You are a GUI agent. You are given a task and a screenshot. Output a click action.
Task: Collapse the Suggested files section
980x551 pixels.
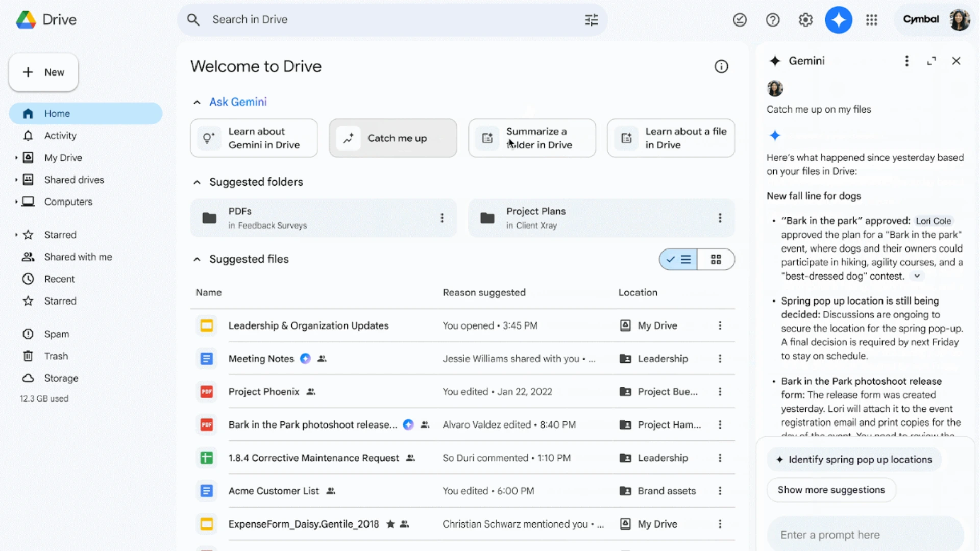pos(197,260)
